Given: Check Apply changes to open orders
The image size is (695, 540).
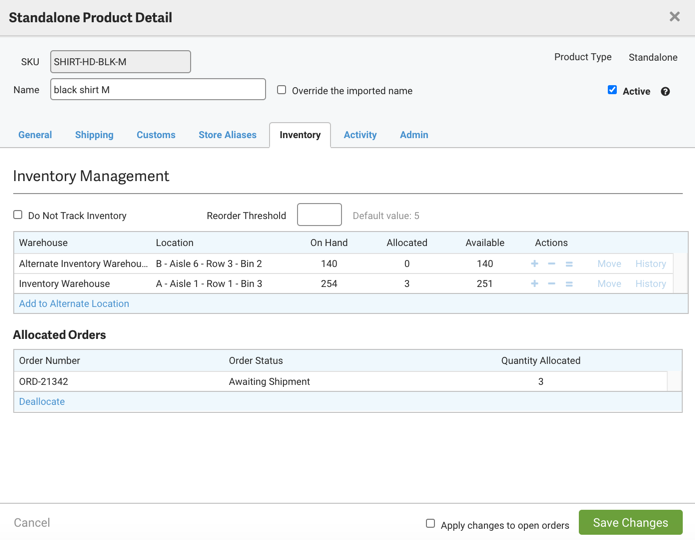Looking at the screenshot, I should point(431,523).
